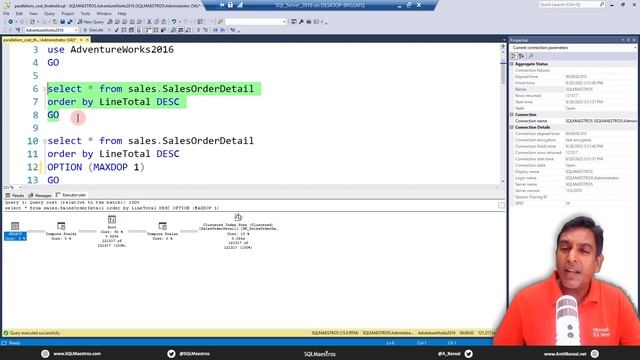This screenshot has height=360, width=640.
Task: Click the pin icon on remote session bar
Action: [x=222, y=5]
